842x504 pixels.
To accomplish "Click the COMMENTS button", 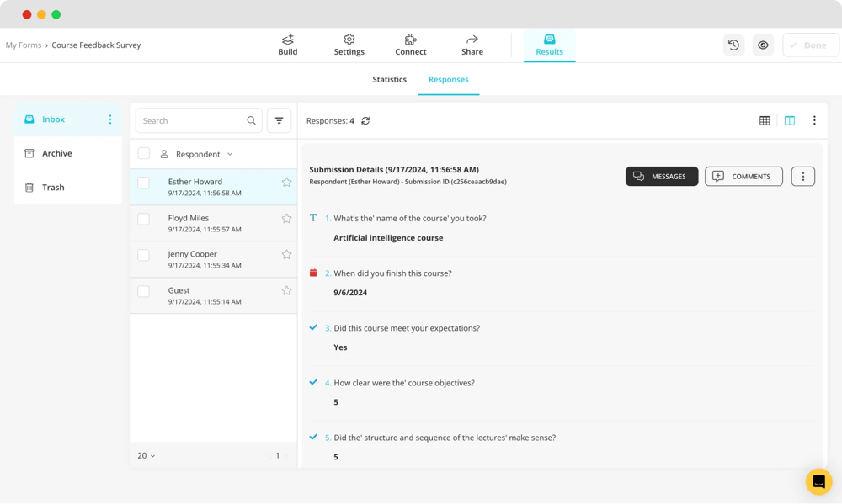I will click(x=743, y=177).
